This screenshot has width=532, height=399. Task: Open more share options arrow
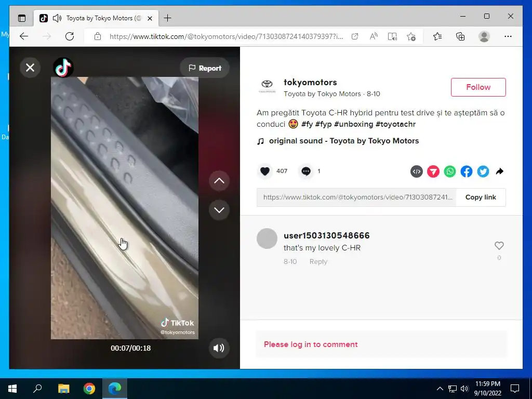499,171
